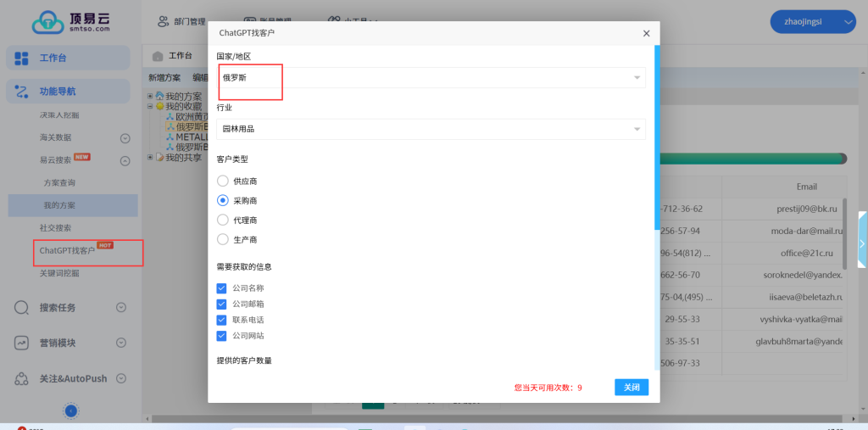Close the ChatGPT找客户 dialog with X
This screenshot has width=868, height=430.
(x=646, y=33)
